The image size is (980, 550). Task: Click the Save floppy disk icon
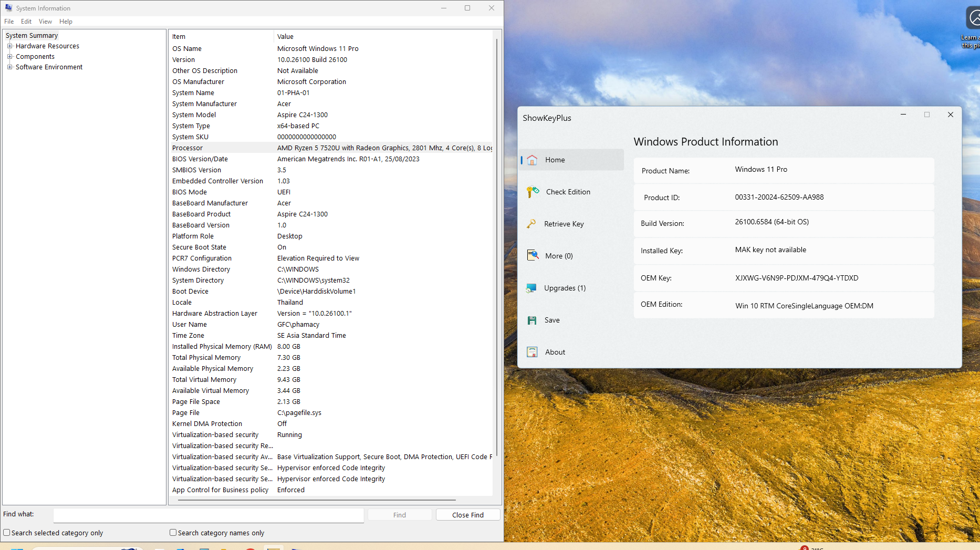coord(532,320)
